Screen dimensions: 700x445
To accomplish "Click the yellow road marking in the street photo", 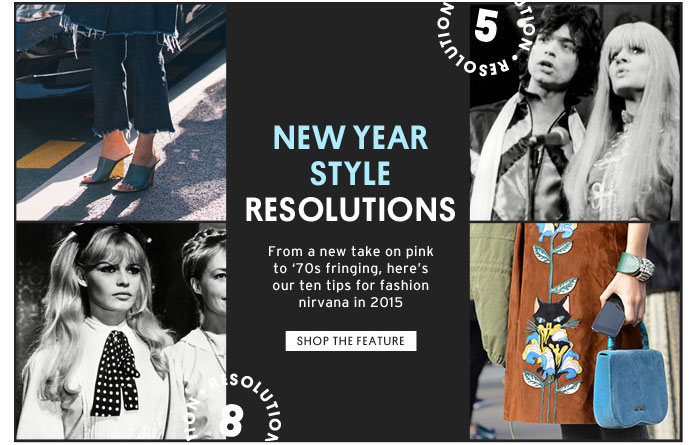I will point(50,154).
